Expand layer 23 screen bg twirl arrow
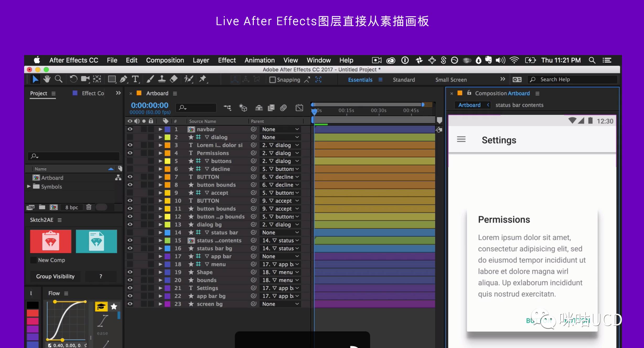Viewport: 644px width, 348px height. [x=160, y=304]
